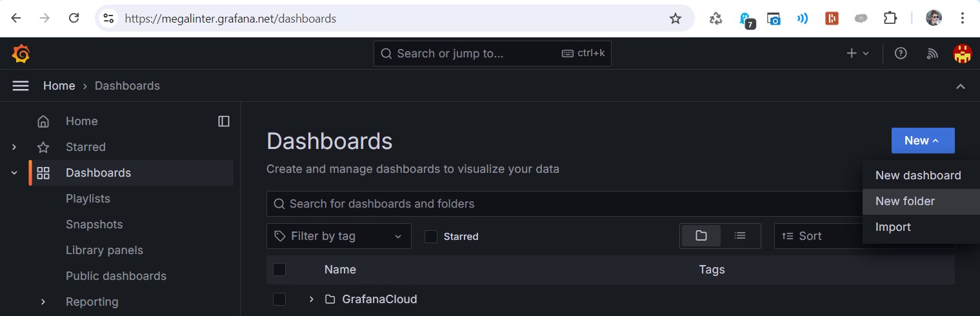Choose New folder from the menu

click(905, 201)
